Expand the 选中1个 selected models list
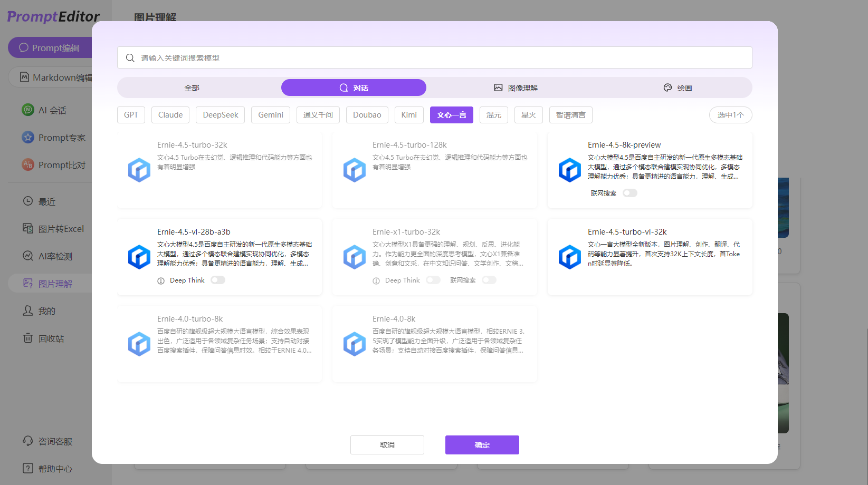Image resolution: width=868 pixels, height=485 pixels. 730,115
